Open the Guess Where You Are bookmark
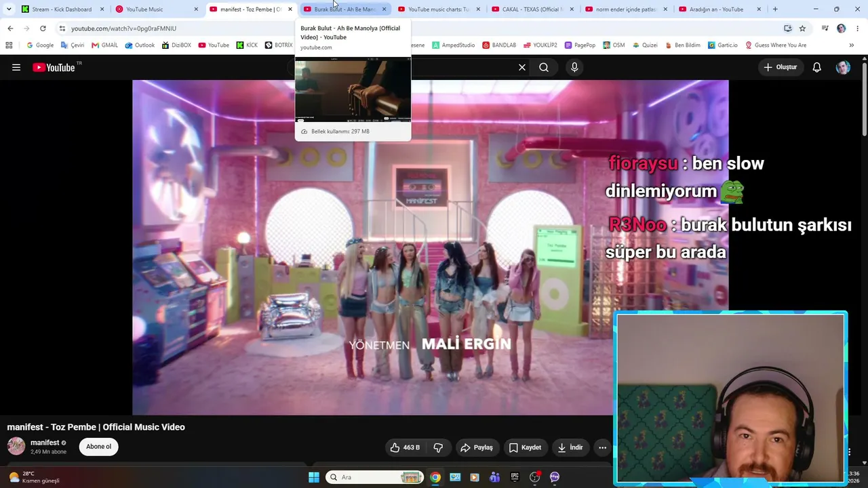Viewport: 868px width, 488px height. tap(776, 45)
